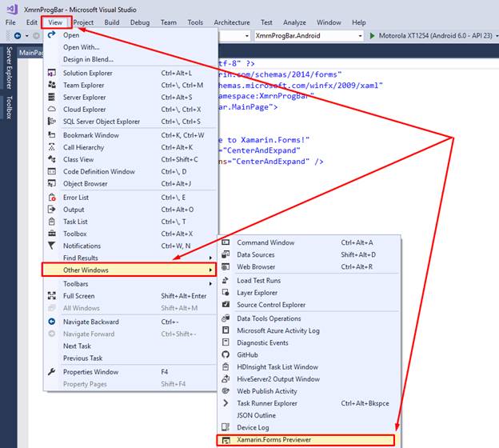Screen dimensions: 499x448
Task: Click the green Start debugging play icon
Action: coord(372,36)
